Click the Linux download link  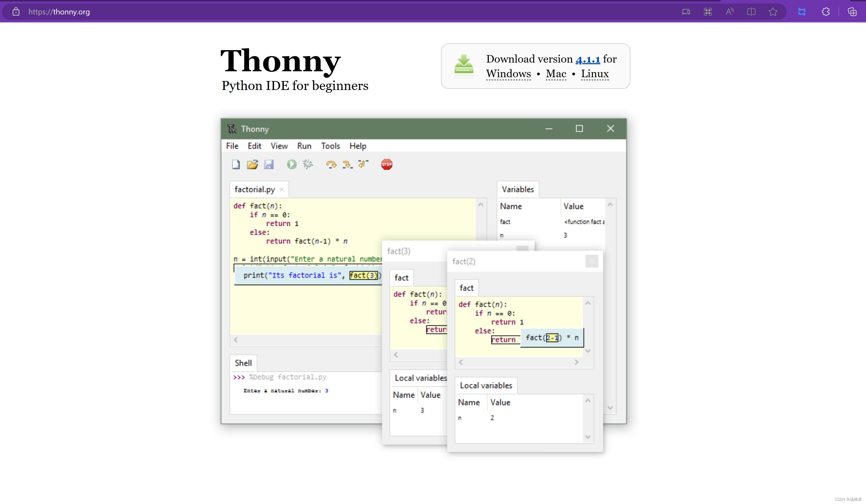(595, 74)
